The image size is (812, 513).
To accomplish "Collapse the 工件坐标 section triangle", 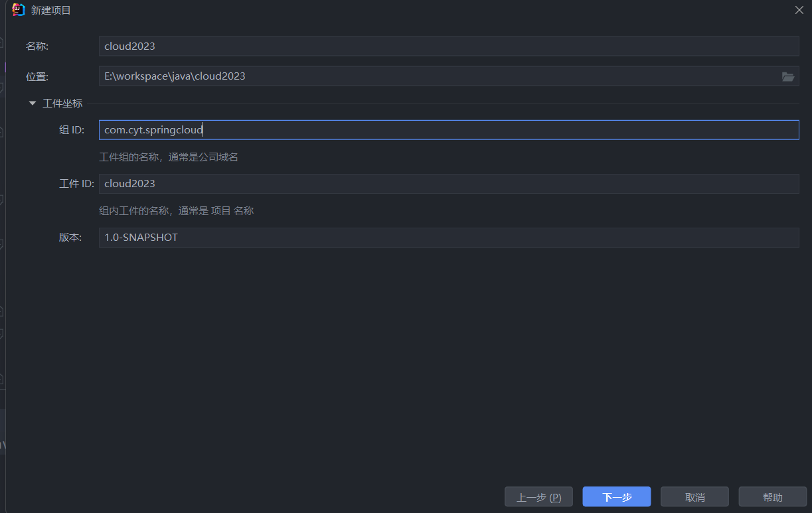I will click(32, 104).
